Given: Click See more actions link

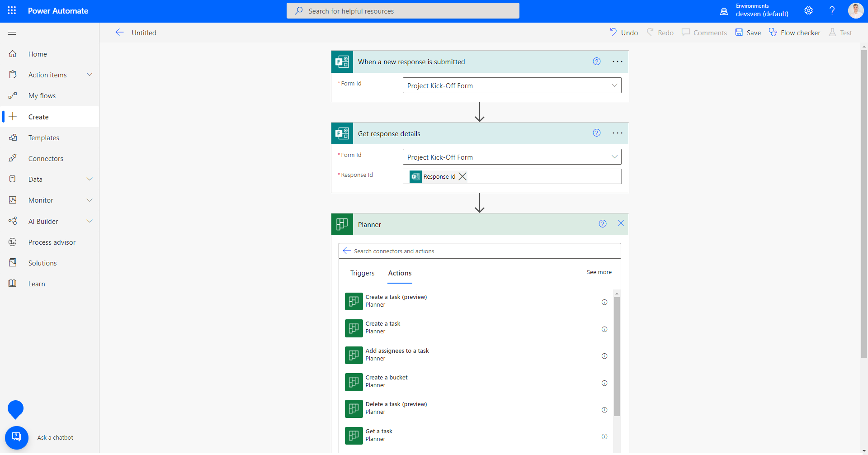Looking at the screenshot, I should (599, 272).
